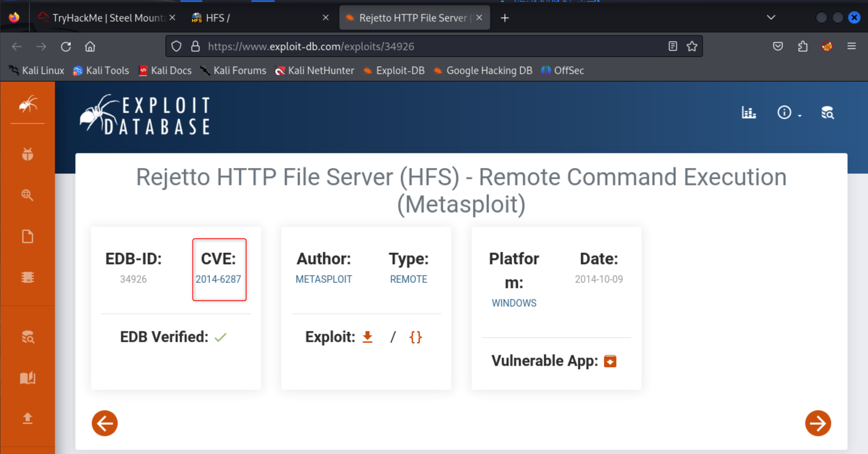
Task: Download the Vulnerable App archive icon
Action: tap(610, 361)
